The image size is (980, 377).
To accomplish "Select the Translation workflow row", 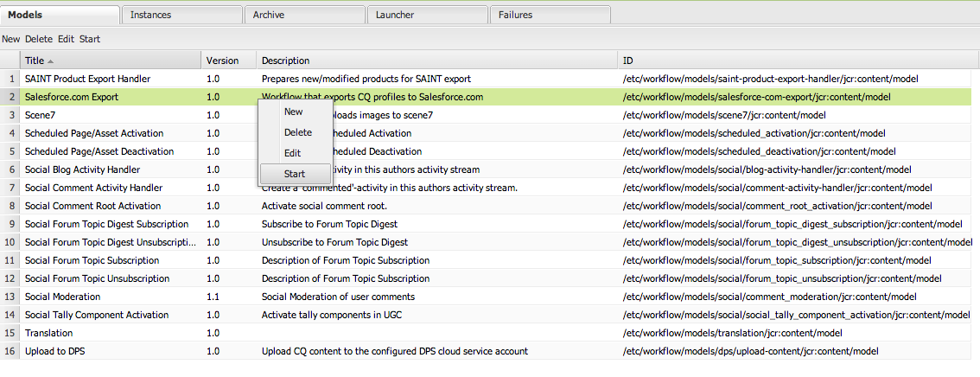I will [48, 333].
